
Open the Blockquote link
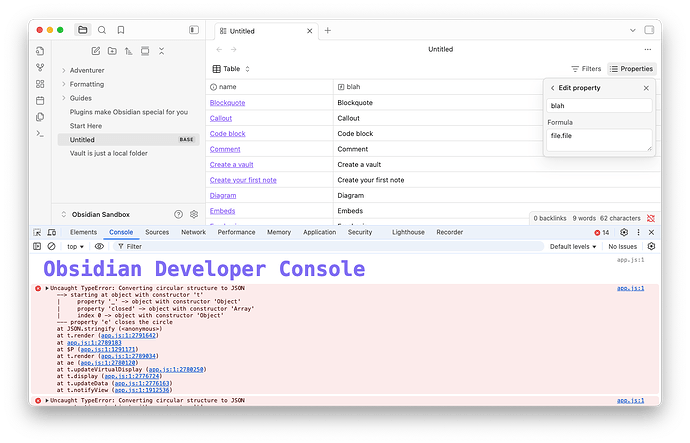click(x=228, y=103)
